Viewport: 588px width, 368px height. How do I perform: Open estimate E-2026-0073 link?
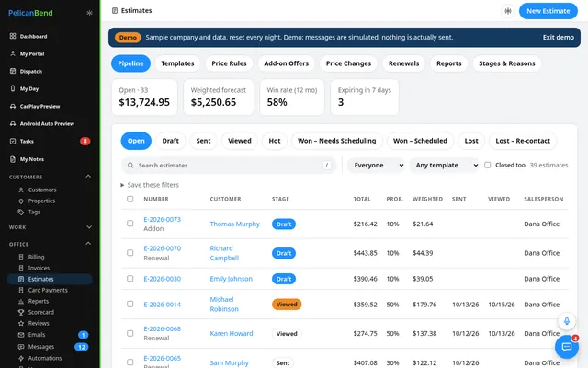(163, 219)
